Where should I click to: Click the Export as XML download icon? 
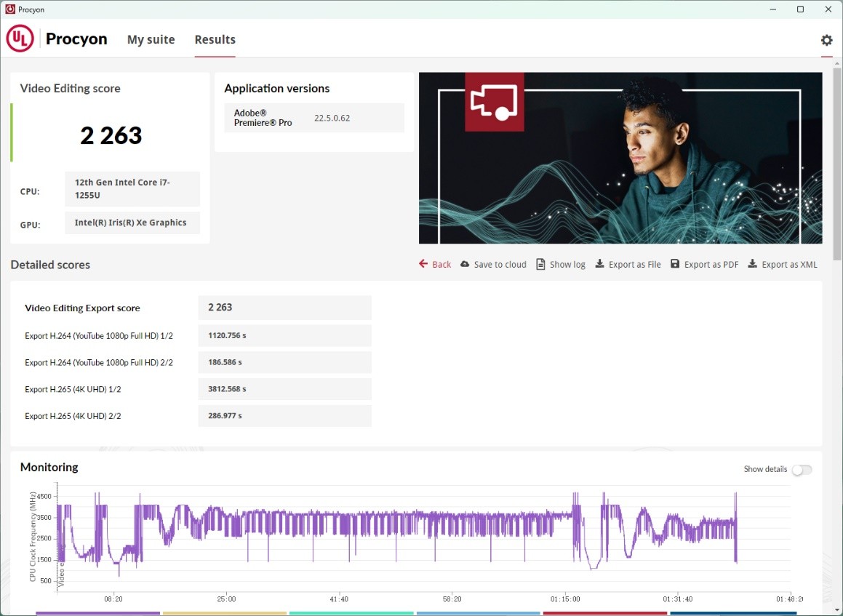tap(752, 263)
